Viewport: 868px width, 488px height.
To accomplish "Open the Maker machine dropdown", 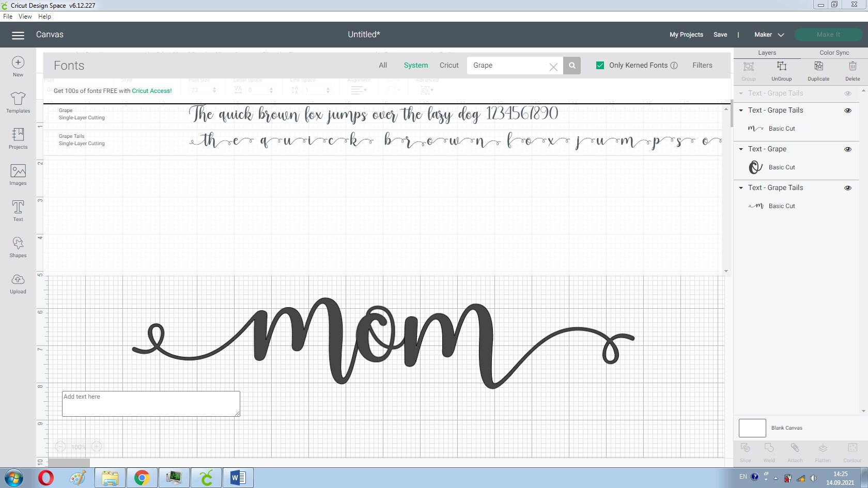I will click(769, 35).
